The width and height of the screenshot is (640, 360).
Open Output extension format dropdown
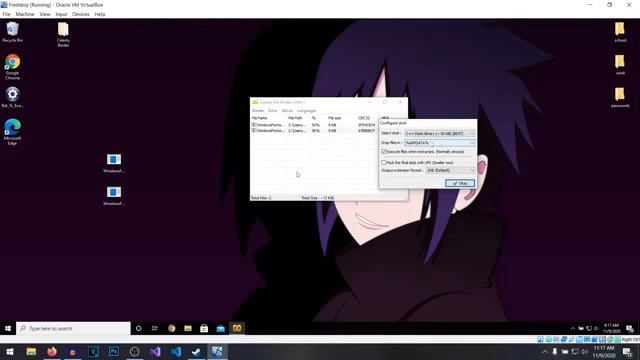(x=451, y=170)
